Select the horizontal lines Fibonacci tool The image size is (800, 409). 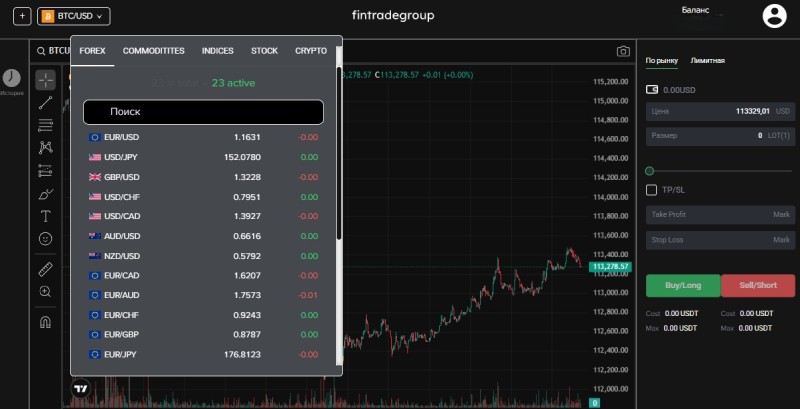coord(45,124)
